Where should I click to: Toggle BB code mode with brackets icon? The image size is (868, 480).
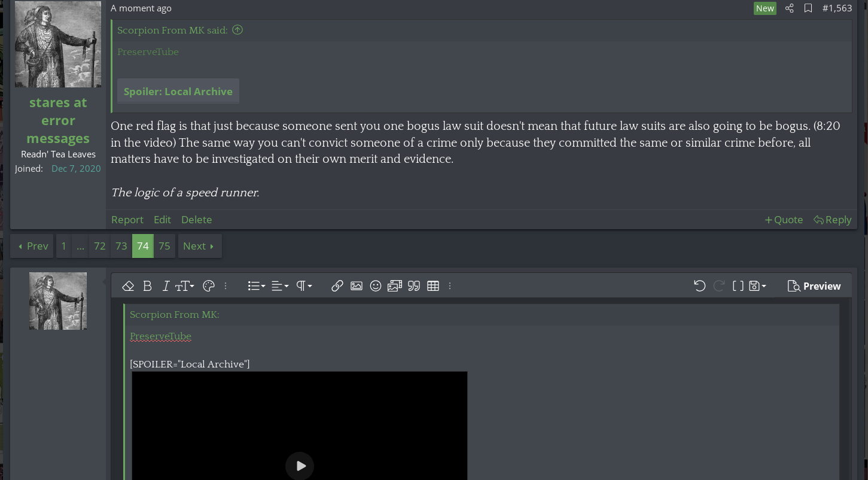tap(738, 286)
